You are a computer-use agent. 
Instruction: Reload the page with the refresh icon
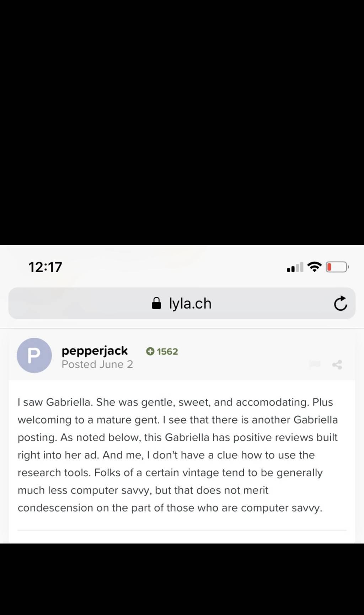[340, 304]
